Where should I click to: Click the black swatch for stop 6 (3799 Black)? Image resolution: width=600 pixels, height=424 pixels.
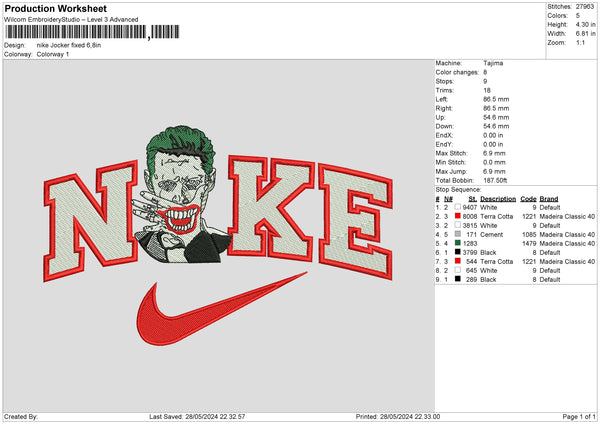tap(457, 252)
